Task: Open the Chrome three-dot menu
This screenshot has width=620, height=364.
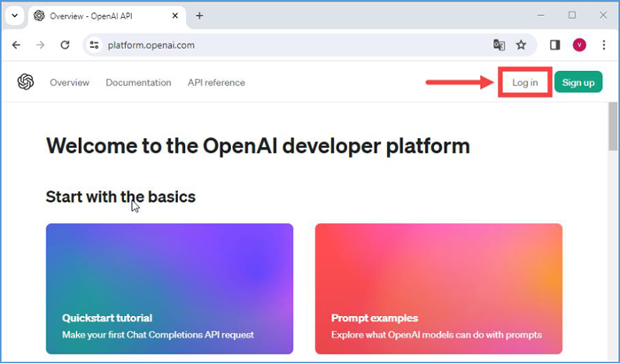Action: point(604,45)
